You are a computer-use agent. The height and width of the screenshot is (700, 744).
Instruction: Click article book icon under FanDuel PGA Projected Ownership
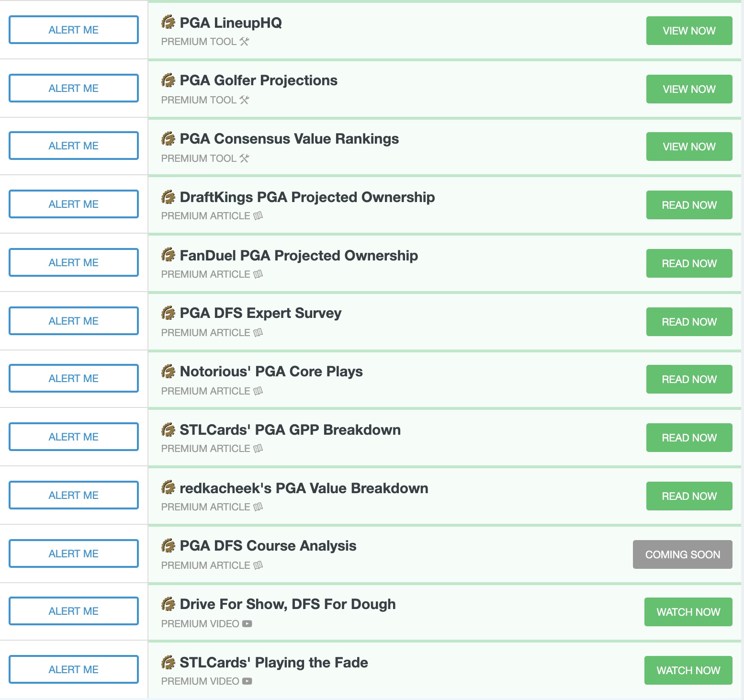click(x=258, y=274)
